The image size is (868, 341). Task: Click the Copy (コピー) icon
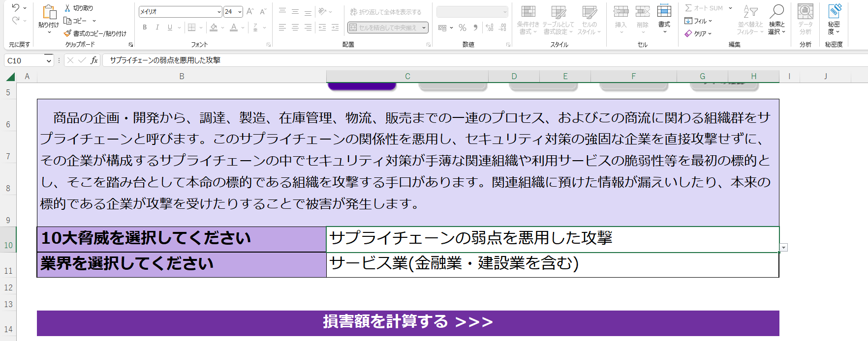pos(68,21)
